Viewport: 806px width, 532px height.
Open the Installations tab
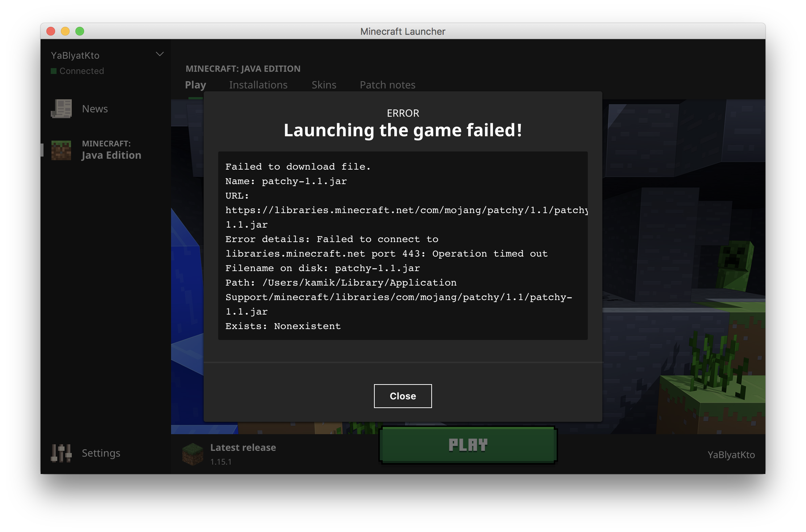[258, 85]
